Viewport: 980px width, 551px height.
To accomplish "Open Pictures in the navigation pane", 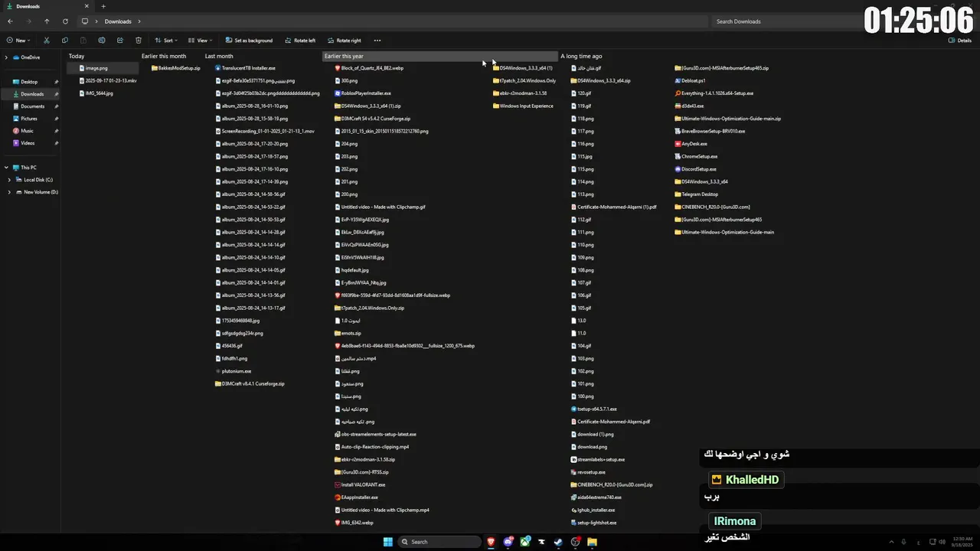I will click(29, 119).
